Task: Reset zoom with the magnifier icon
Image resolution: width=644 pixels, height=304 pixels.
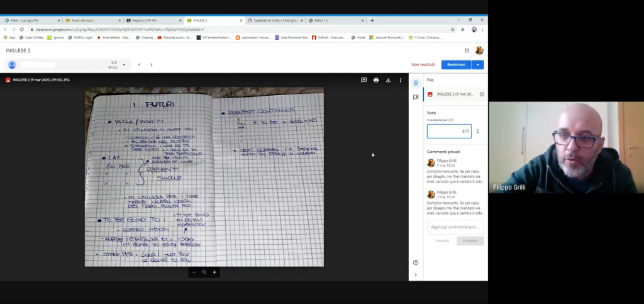Action: [204, 273]
